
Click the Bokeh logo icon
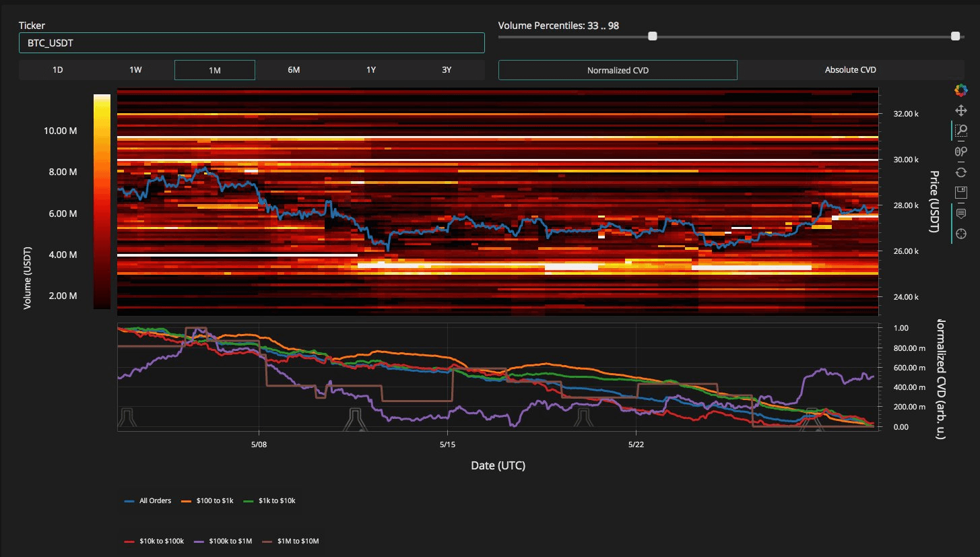(x=961, y=90)
